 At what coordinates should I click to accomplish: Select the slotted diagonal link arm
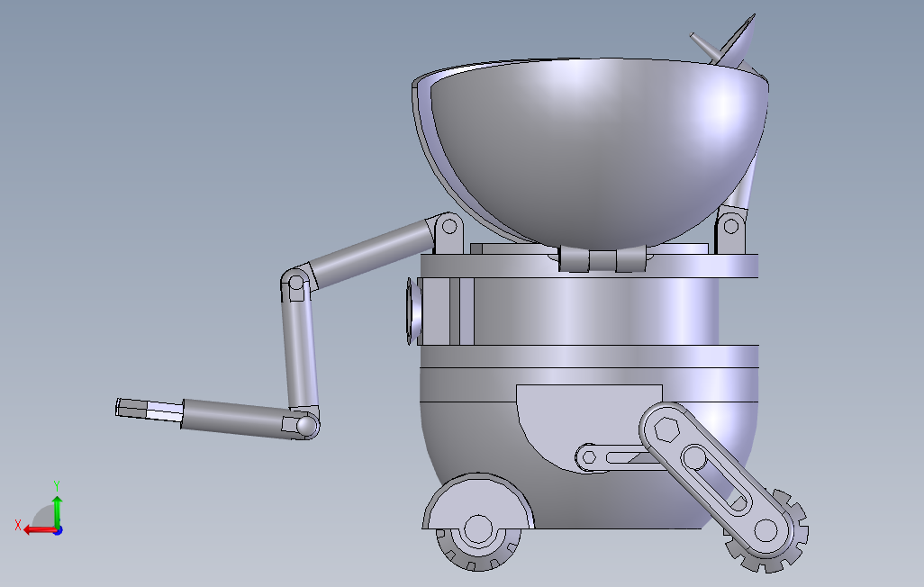coord(716,481)
